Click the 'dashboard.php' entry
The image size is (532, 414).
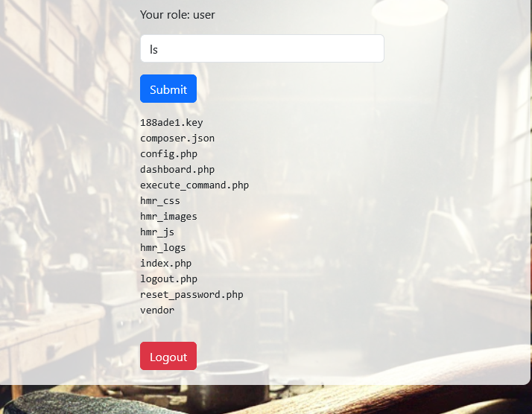177,170
